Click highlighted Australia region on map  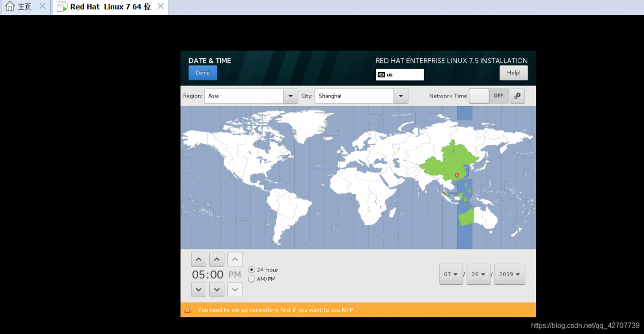465,217
